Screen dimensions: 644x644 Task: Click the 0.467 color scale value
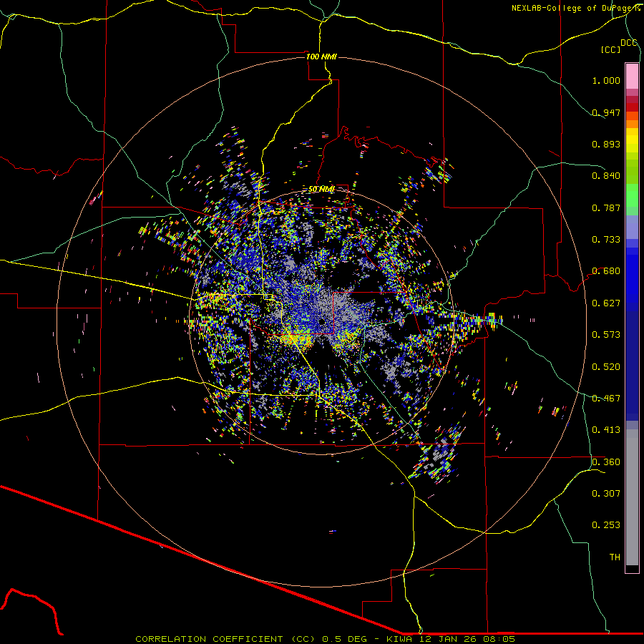click(606, 399)
